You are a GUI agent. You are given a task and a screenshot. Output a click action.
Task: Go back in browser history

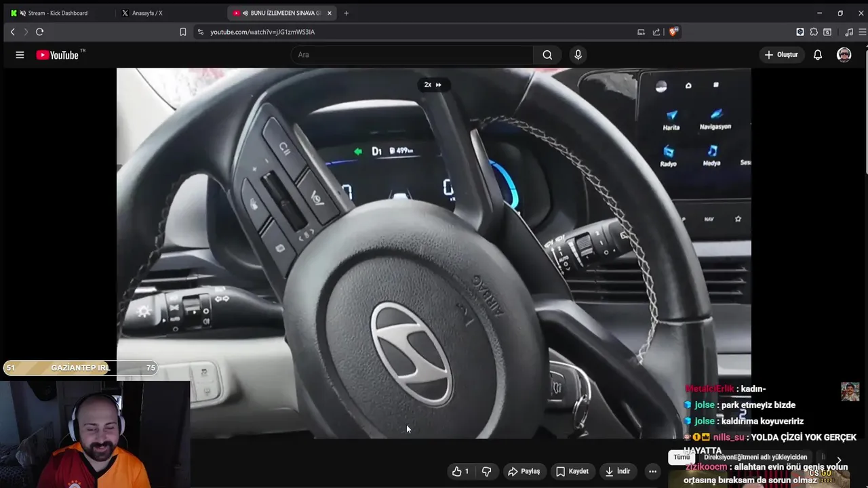point(12,32)
